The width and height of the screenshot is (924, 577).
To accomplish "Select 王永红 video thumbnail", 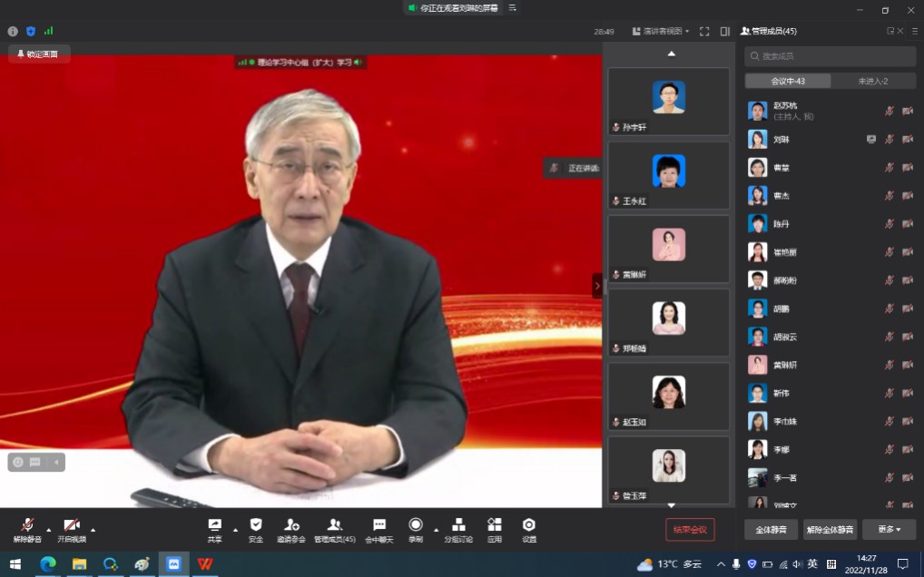I will coord(669,175).
